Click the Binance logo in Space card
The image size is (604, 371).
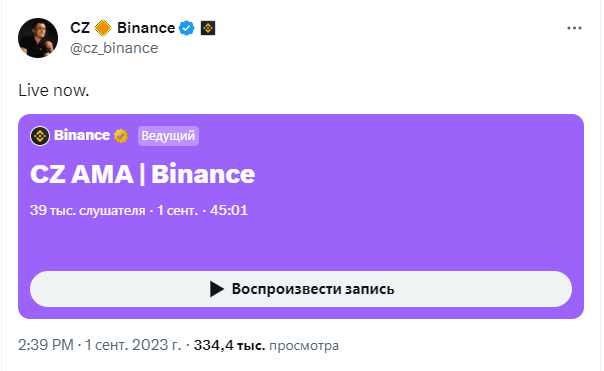pos(40,136)
